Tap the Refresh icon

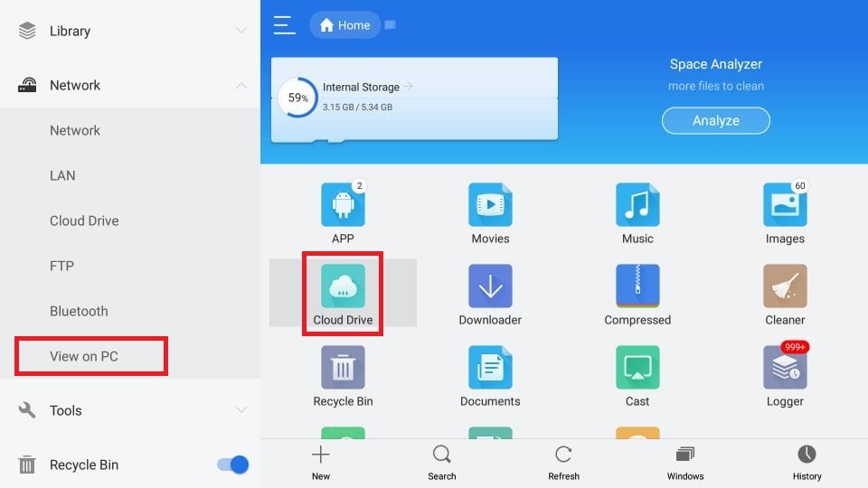(563, 455)
